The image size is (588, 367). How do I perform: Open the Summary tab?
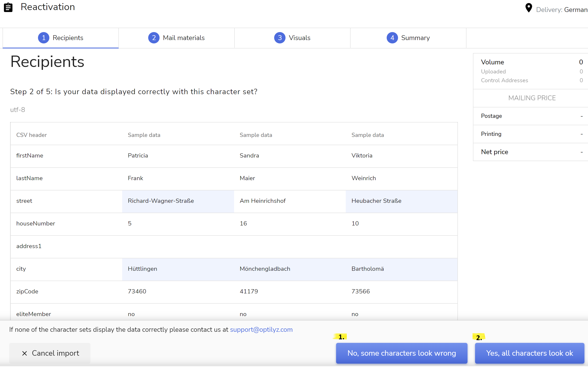pos(415,38)
